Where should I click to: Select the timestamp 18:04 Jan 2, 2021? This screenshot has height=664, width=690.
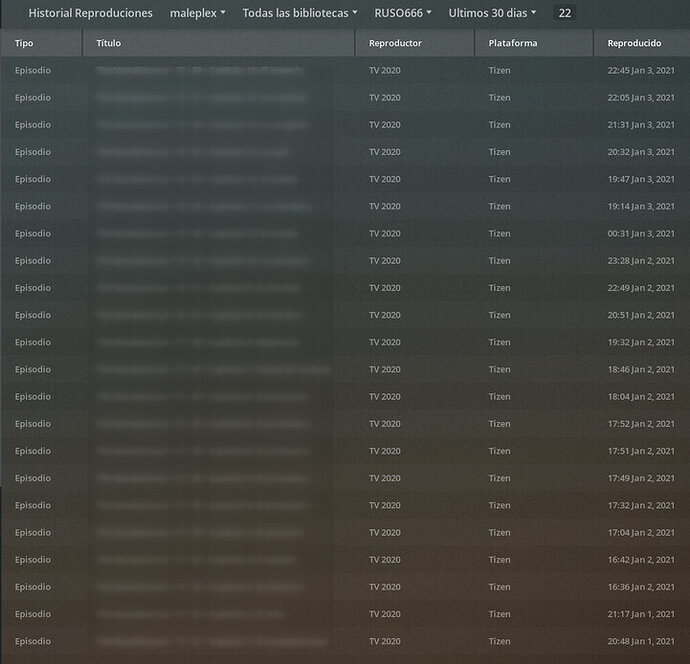pyautogui.click(x=641, y=397)
